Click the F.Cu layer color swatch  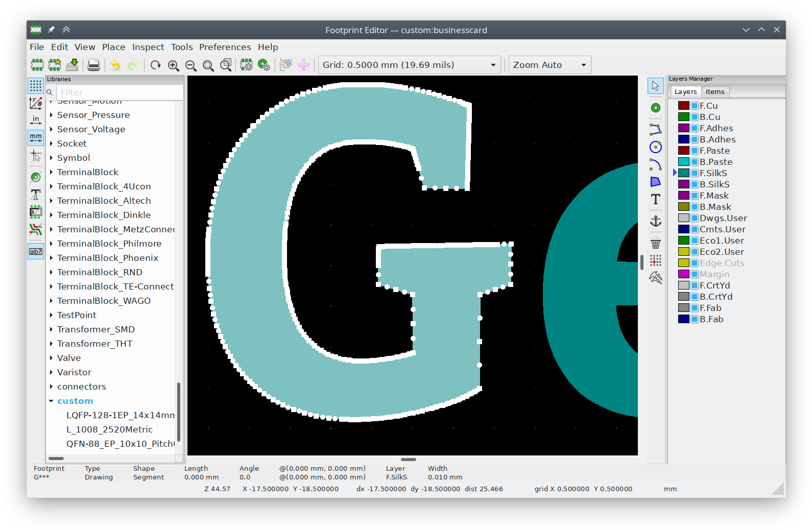pyautogui.click(x=684, y=106)
